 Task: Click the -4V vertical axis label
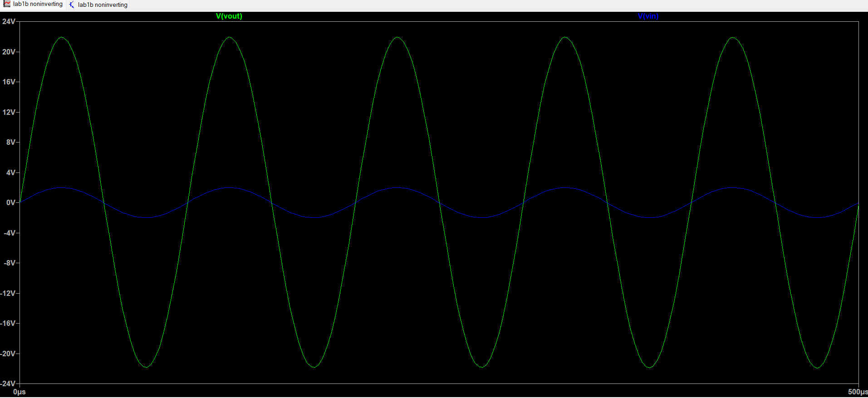pos(10,233)
